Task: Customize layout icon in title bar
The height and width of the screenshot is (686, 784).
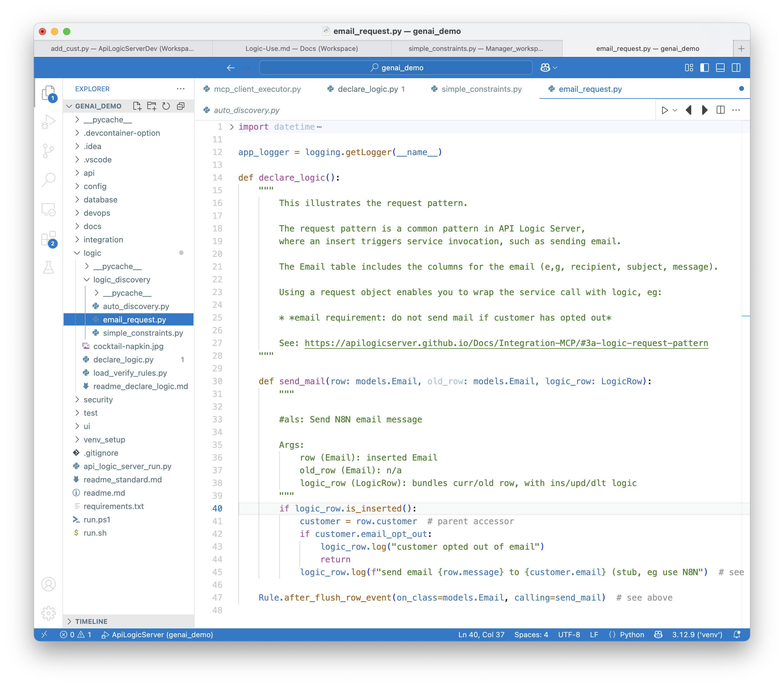Action: pyautogui.click(x=689, y=68)
